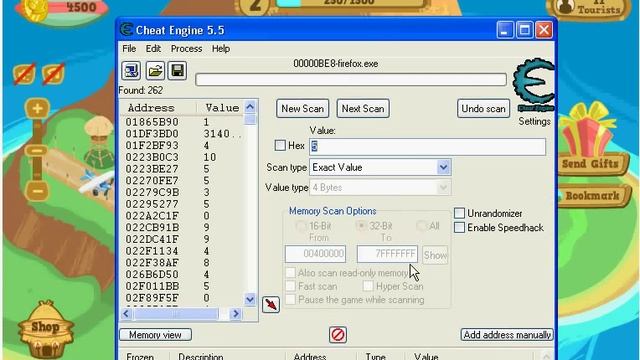Image resolution: width=640 pixels, height=360 pixels.
Task: Click the Value column header
Action: coord(221,108)
